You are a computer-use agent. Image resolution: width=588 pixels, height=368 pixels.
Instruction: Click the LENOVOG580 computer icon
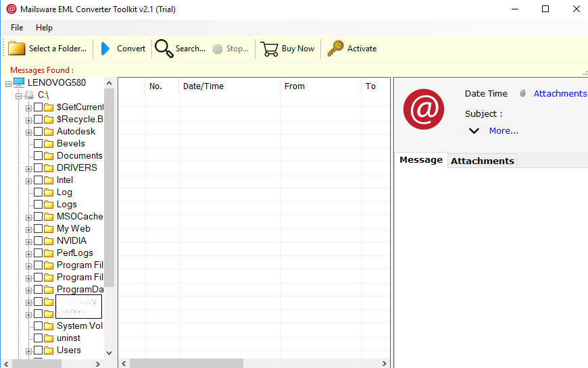(x=19, y=82)
